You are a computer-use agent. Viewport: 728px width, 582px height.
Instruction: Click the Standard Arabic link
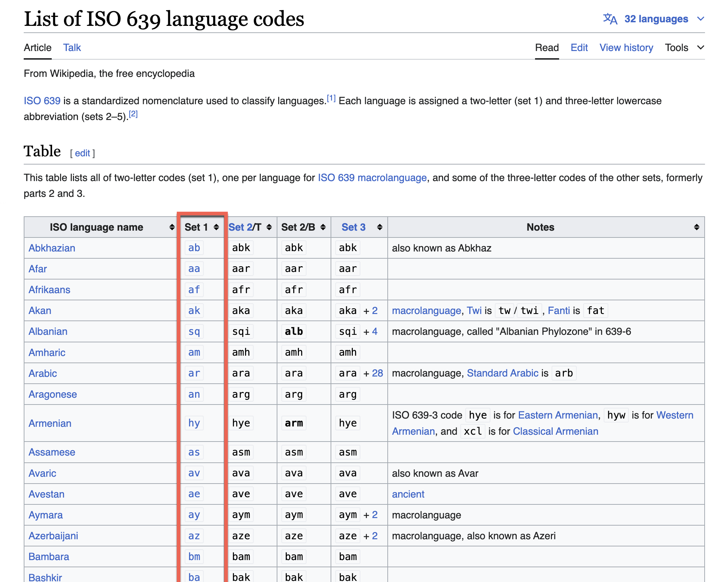502,373
